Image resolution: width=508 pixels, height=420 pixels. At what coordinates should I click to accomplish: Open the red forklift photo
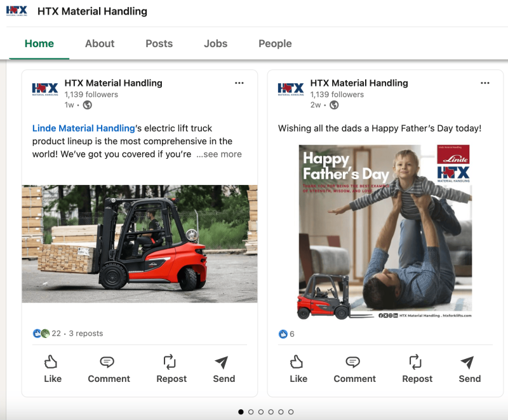point(140,244)
